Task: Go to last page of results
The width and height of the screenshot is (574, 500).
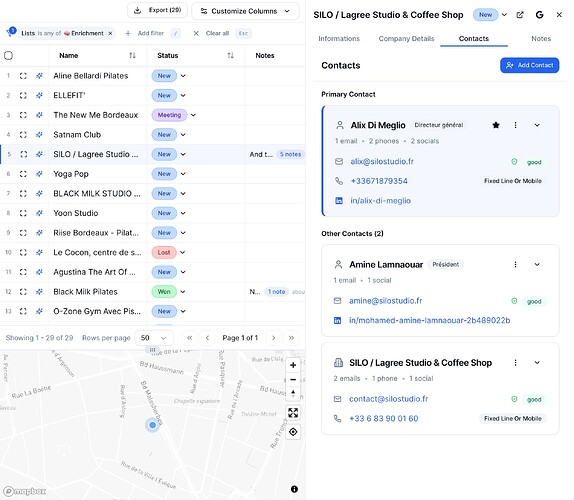Action: pyautogui.click(x=291, y=338)
